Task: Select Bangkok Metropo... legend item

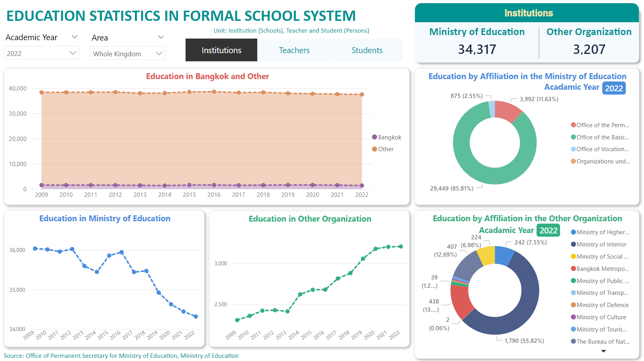Action: [x=600, y=269]
